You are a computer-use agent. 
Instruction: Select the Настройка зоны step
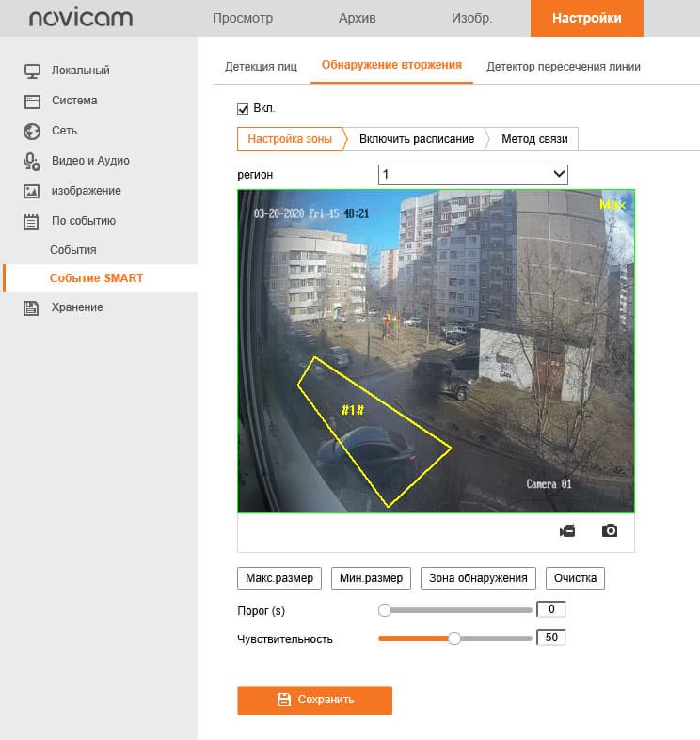tap(290, 139)
